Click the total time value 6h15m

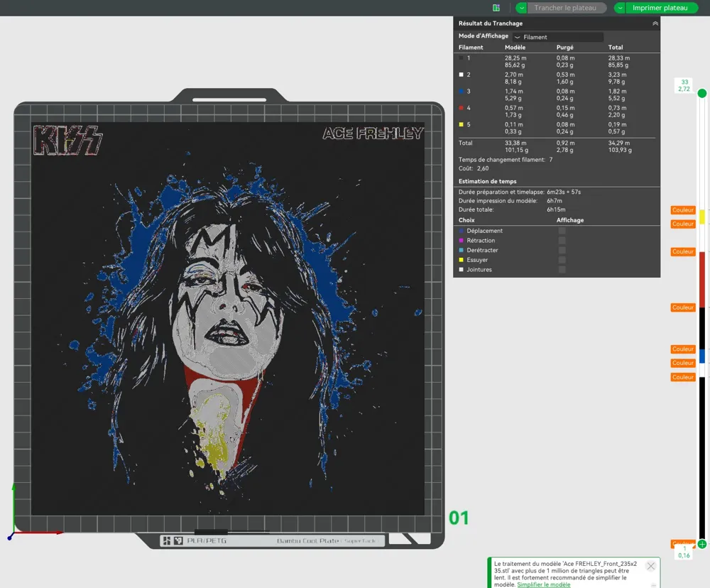click(556, 209)
